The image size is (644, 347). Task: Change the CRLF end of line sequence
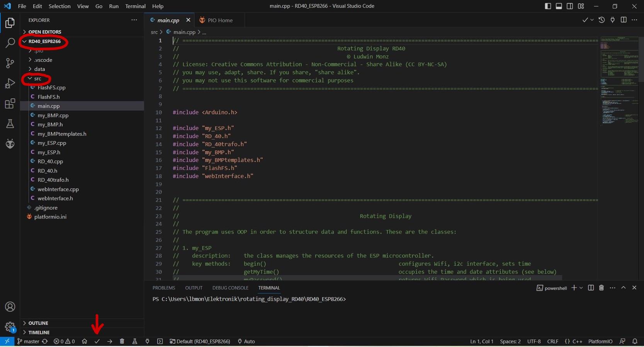click(553, 341)
